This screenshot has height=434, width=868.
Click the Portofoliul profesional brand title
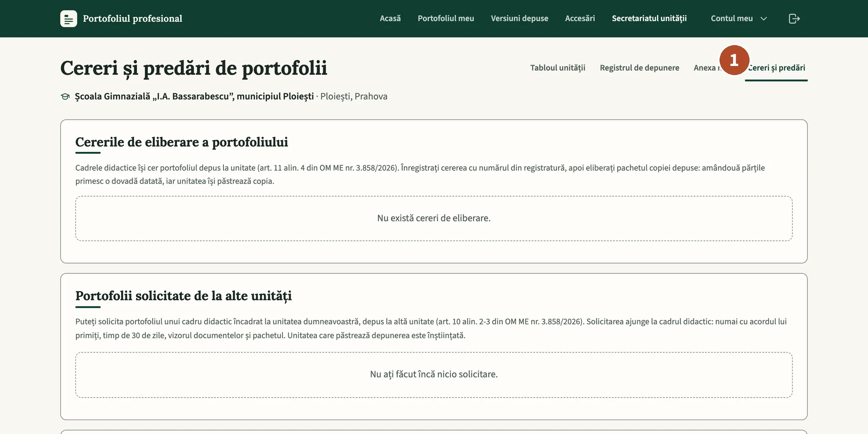coord(132,19)
